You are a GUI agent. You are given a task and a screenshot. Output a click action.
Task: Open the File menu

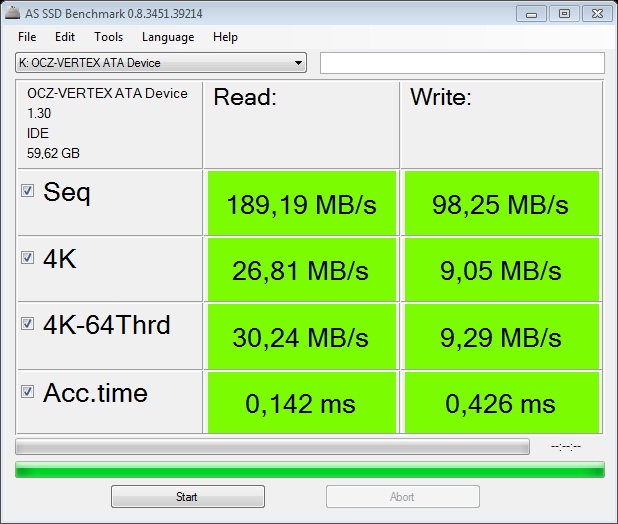pyautogui.click(x=27, y=37)
